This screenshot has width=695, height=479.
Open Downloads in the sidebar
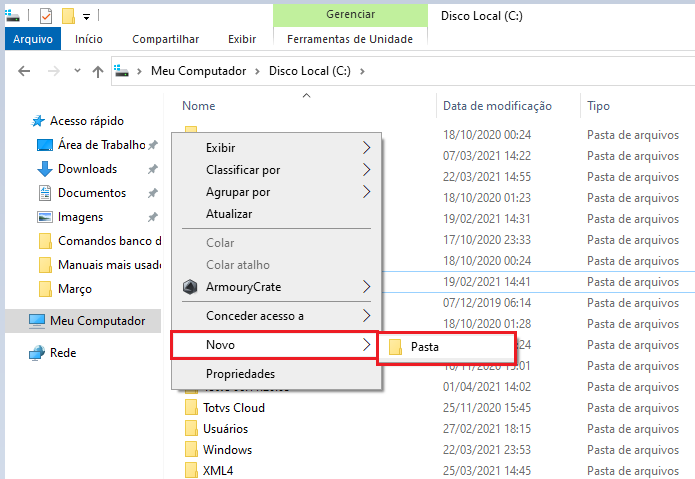tap(87, 169)
